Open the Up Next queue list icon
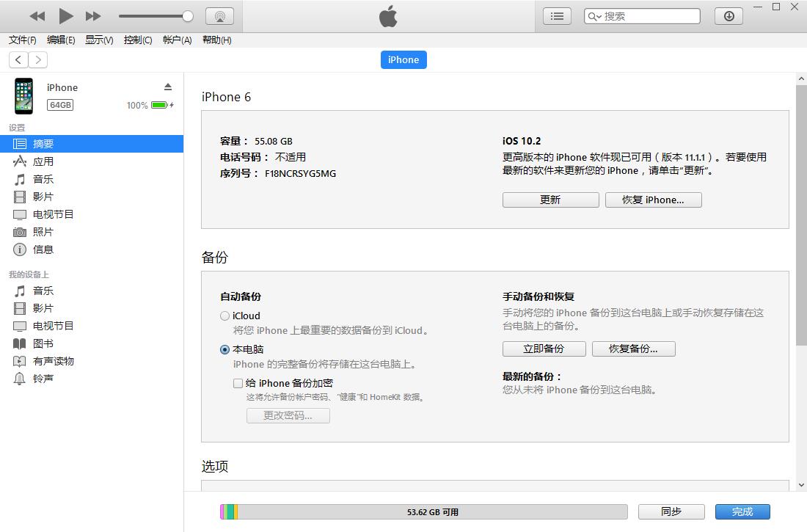The height and width of the screenshot is (532, 807). click(557, 15)
